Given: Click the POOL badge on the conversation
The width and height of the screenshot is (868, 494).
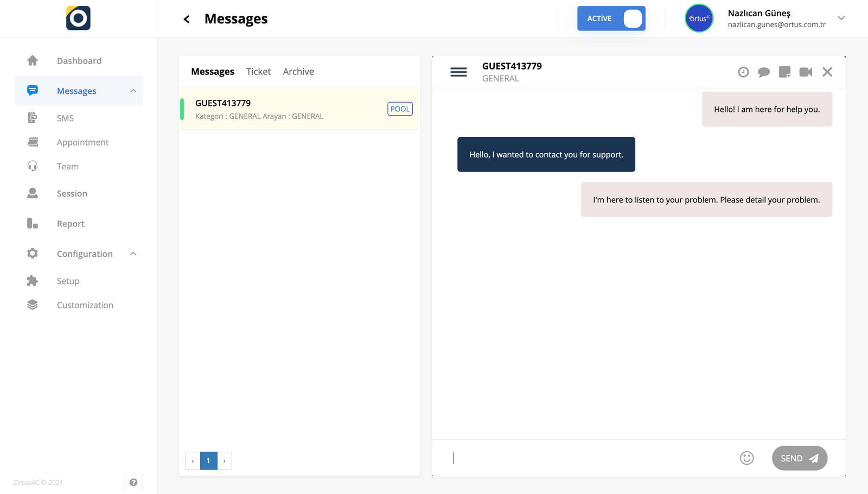Looking at the screenshot, I should (400, 109).
